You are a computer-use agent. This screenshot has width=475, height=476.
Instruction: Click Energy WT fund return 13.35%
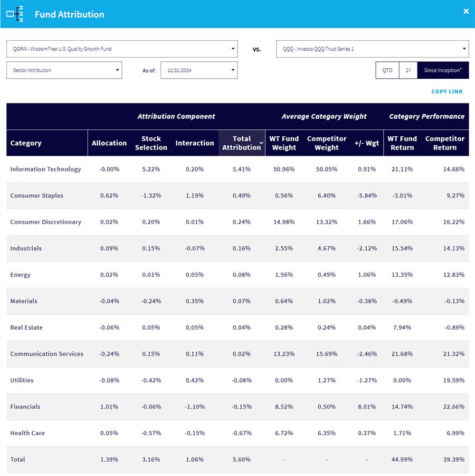(x=402, y=275)
